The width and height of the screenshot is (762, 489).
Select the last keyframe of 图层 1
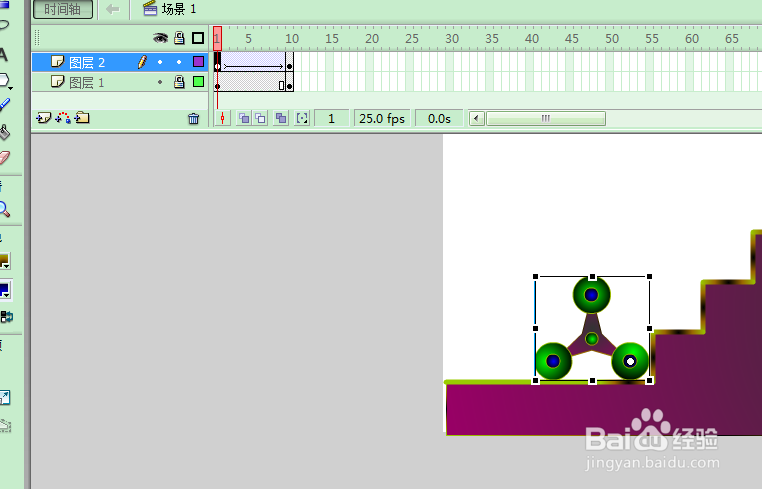click(x=290, y=82)
